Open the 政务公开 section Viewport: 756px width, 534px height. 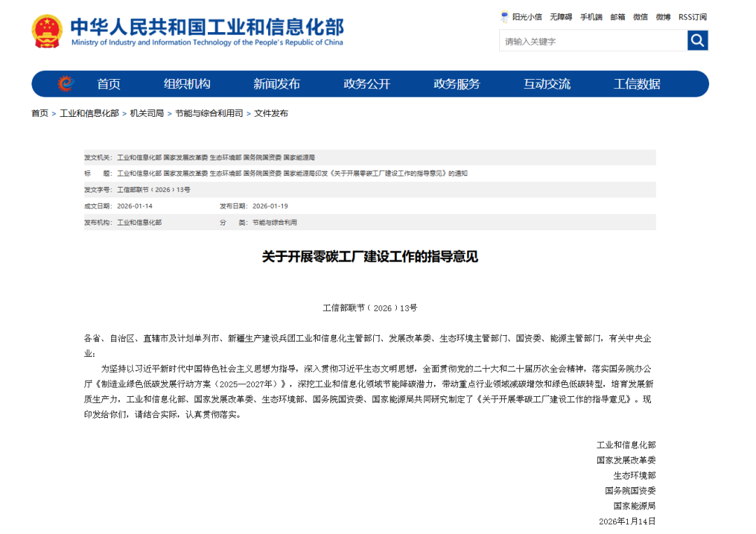(x=367, y=83)
